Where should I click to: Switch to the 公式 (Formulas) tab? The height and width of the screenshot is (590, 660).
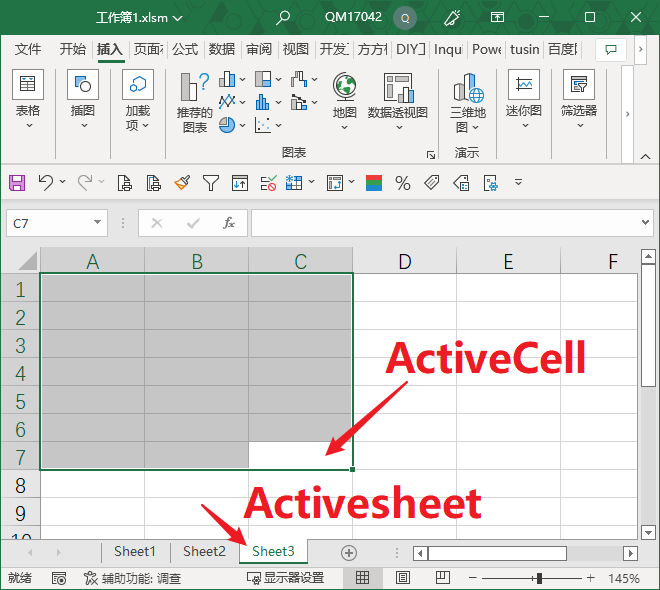click(x=185, y=49)
